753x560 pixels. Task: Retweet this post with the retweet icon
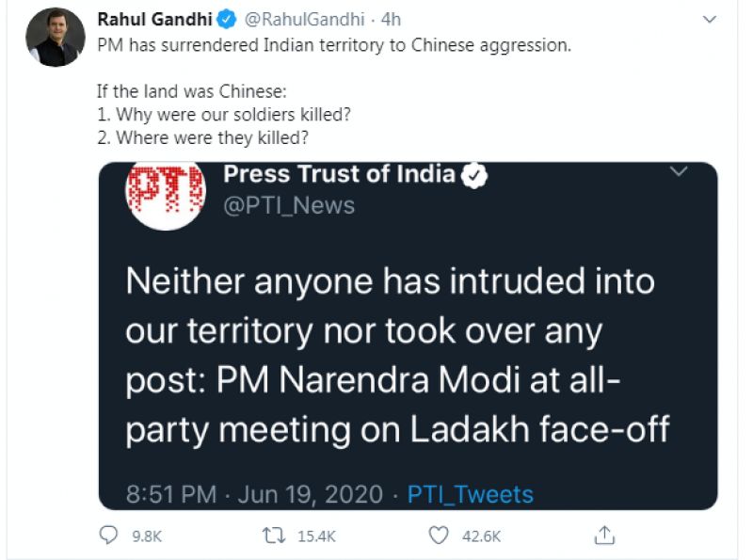point(274,535)
